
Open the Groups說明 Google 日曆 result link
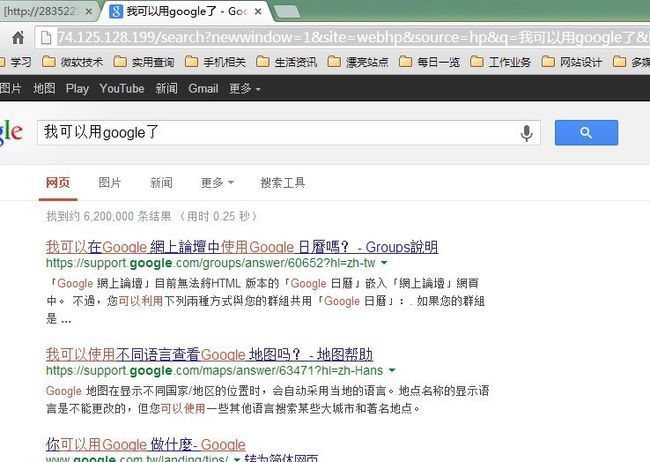(x=242, y=247)
